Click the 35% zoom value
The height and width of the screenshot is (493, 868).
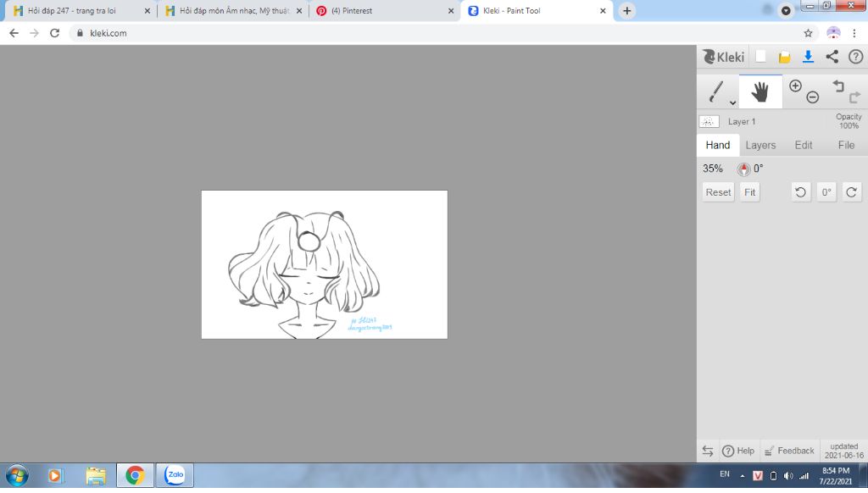tap(712, 169)
